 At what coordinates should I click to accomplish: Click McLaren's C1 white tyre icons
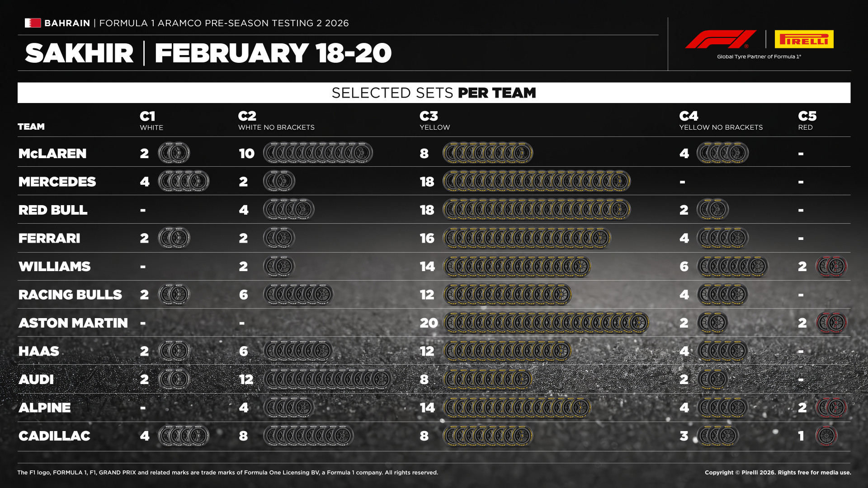pos(174,153)
